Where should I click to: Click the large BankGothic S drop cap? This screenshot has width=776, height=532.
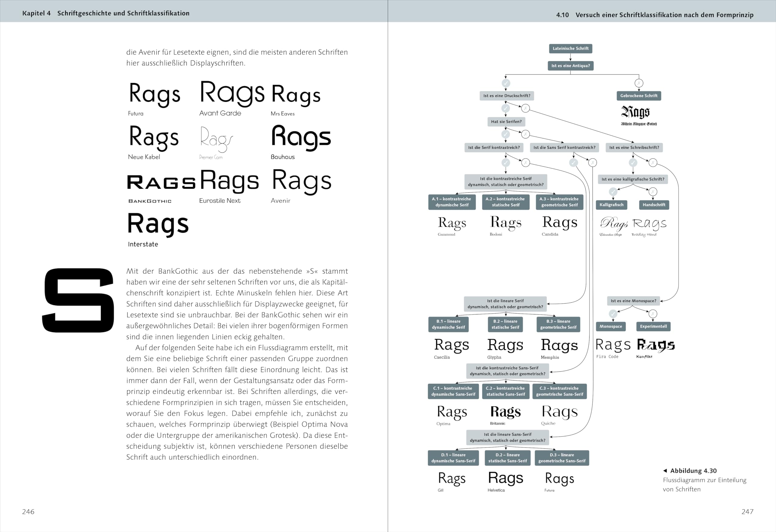tap(78, 300)
